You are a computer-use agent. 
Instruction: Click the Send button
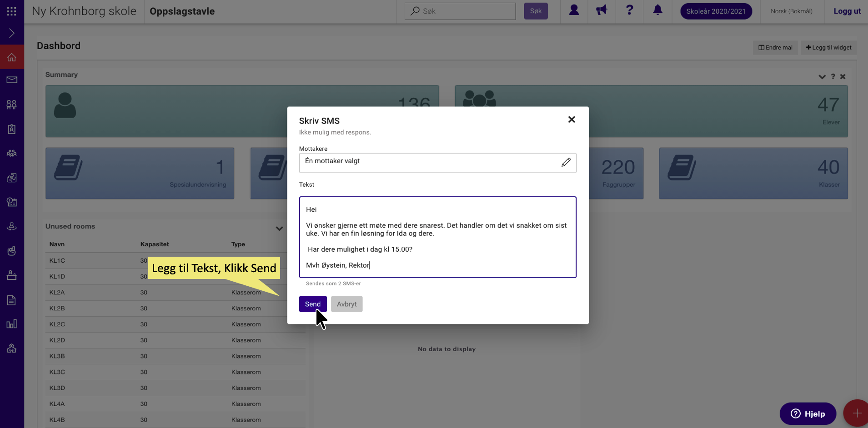point(313,304)
